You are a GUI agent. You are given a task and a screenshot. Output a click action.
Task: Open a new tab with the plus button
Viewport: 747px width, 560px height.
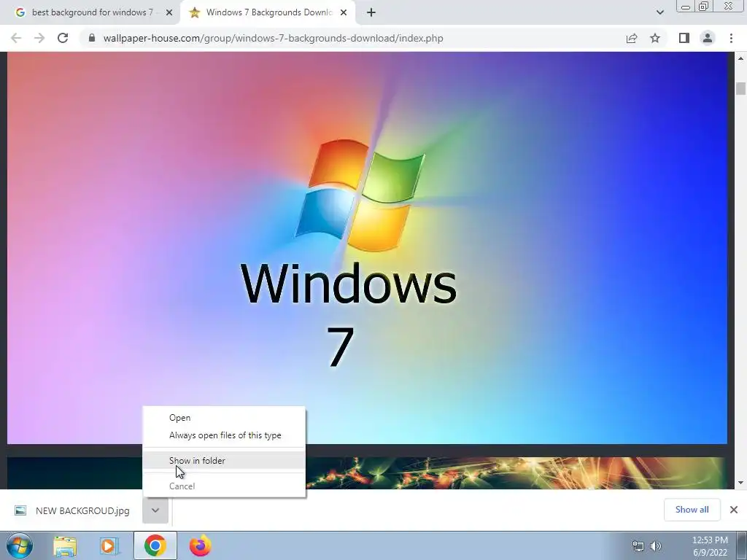(x=371, y=13)
